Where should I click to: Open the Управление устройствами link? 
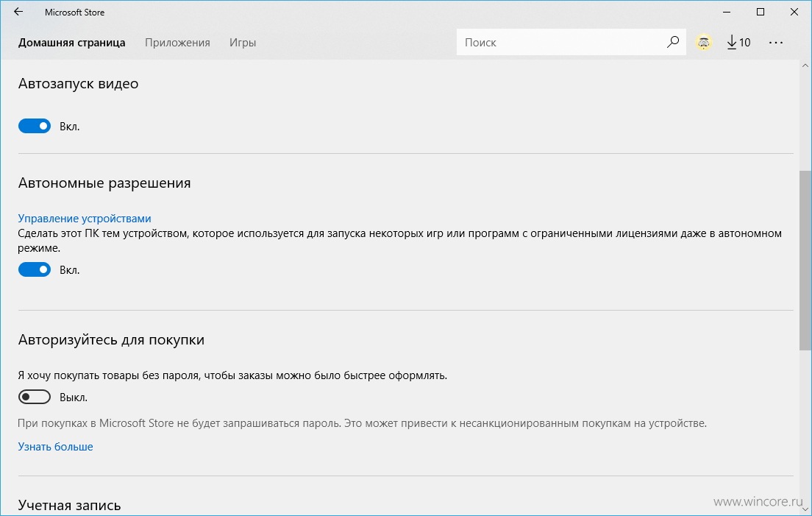pyautogui.click(x=85, y=218)
